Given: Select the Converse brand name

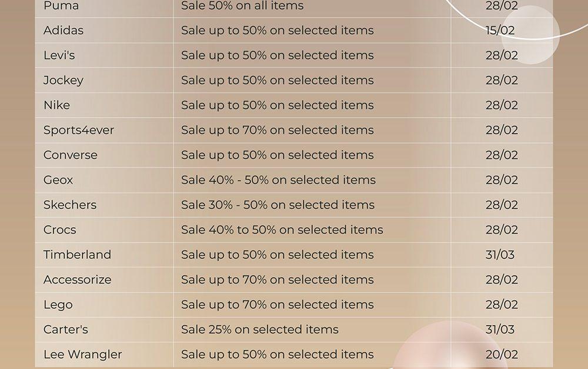Looking at the screenshot, I should pyautogui.click(x=71, y=155).
